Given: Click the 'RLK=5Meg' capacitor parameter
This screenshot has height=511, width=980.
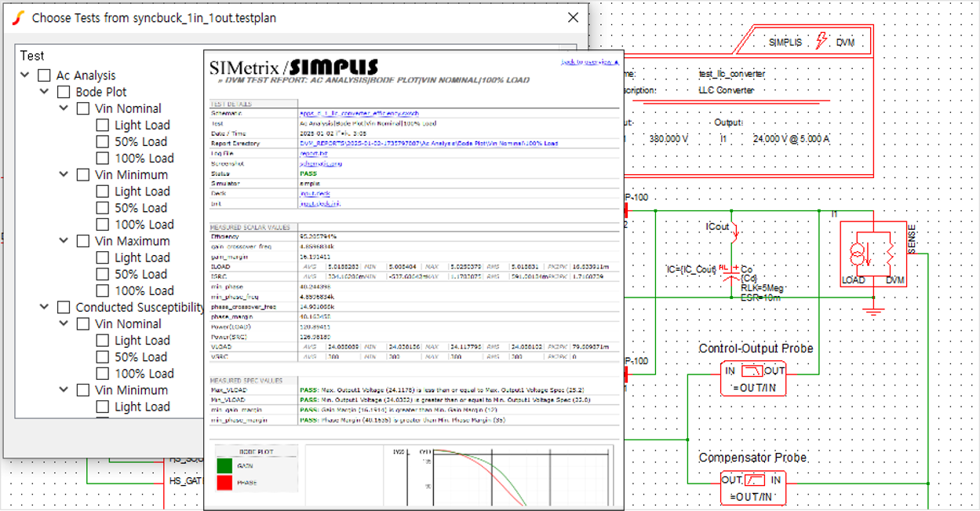Looking at the screenshot, I should (x=763, y=289).
